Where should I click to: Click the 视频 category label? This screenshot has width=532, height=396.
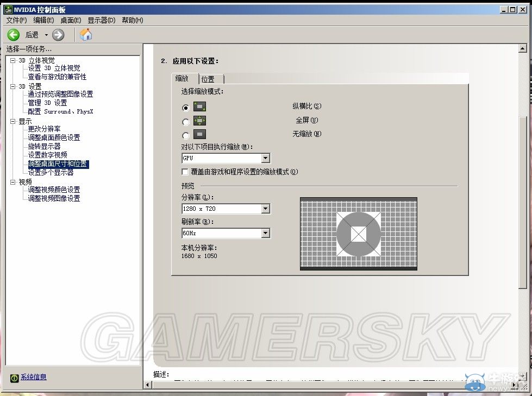pos(25,182)
